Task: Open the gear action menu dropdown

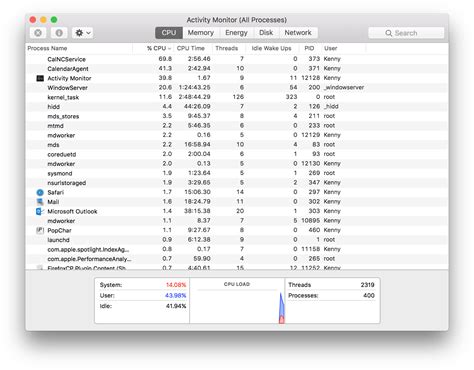Action: coord(82,33)
